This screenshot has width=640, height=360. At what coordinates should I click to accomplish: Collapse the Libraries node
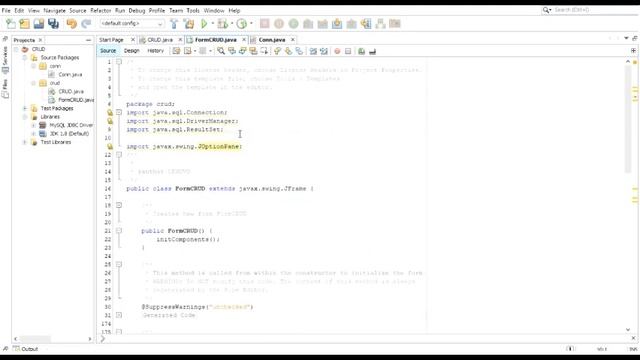click(25, 117)
